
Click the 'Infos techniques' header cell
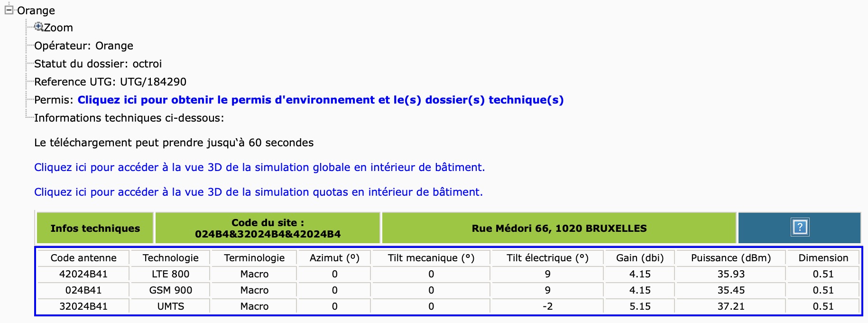click(95, 228)
